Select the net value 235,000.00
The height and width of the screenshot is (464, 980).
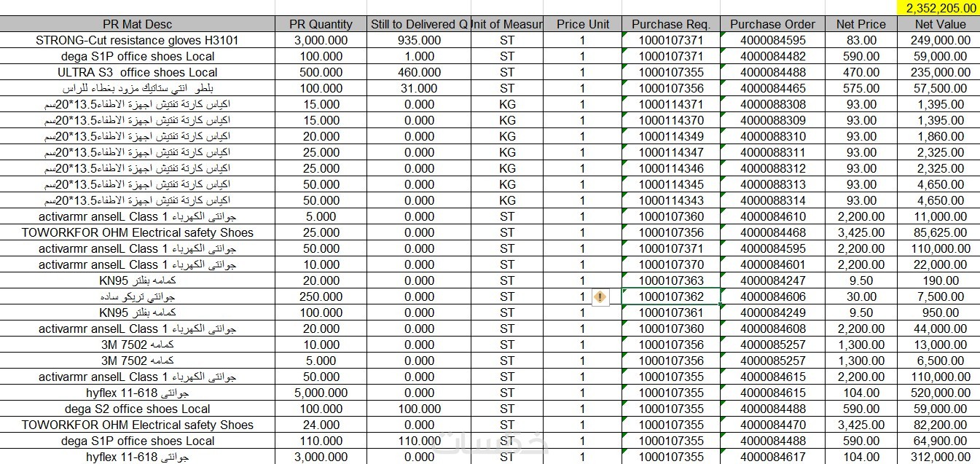(x=940, y=72)
